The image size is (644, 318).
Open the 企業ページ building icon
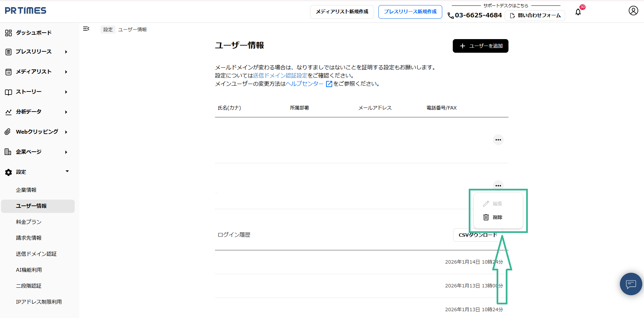8,152
